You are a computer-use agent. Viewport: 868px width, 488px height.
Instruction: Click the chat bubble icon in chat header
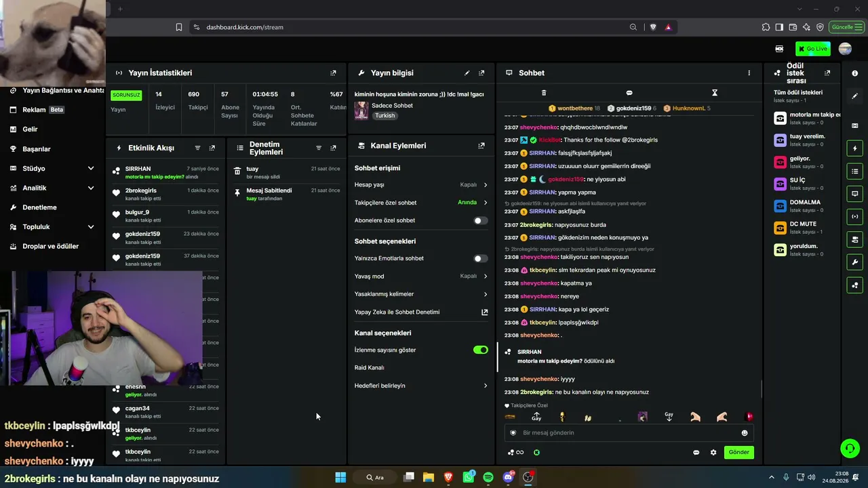click(629, 93)
